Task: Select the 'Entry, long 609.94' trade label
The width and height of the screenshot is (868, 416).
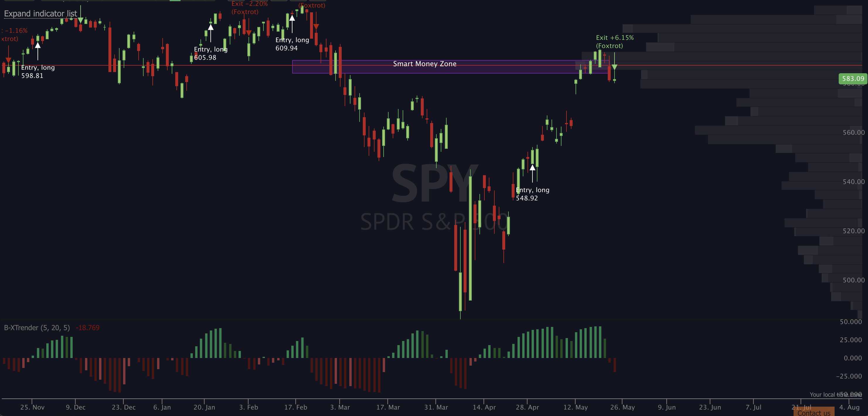Action: 292,44
